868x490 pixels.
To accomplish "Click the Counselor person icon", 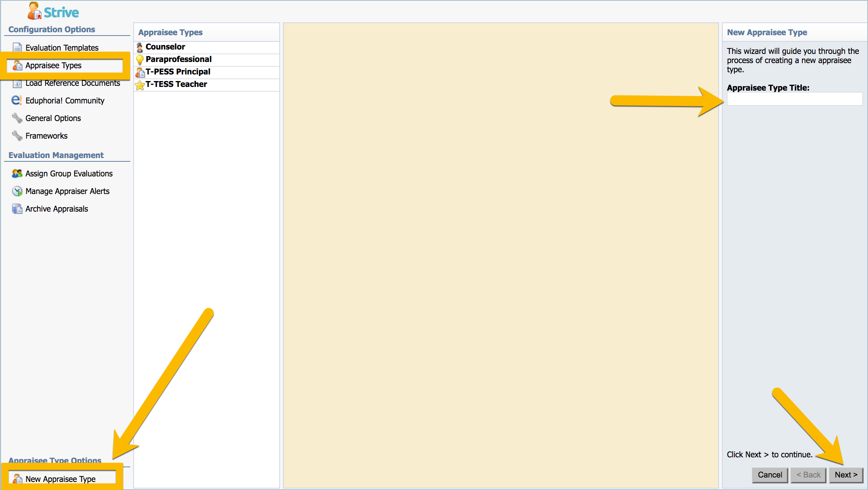I will 140,47.
